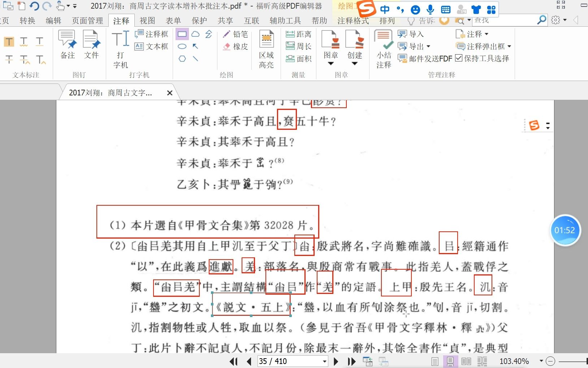This screenshot has height=368, width=588.
Task: Go to the first page
Action: coord(234,361)
